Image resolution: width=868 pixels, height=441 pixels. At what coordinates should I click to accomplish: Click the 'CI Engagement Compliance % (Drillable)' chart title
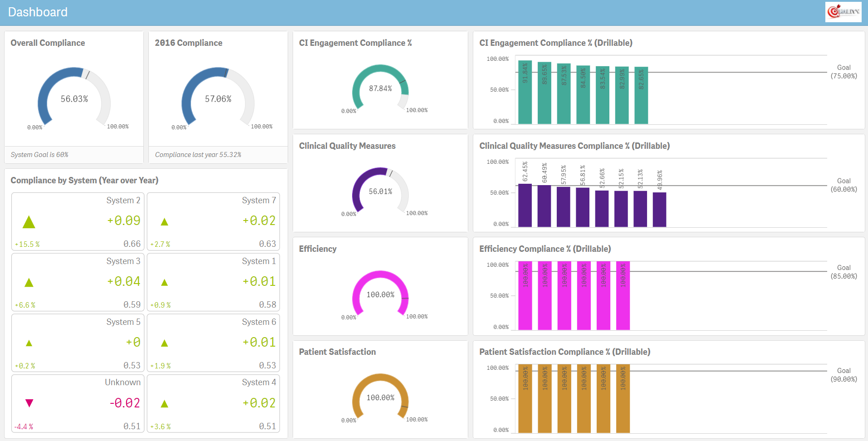(556, 43)
